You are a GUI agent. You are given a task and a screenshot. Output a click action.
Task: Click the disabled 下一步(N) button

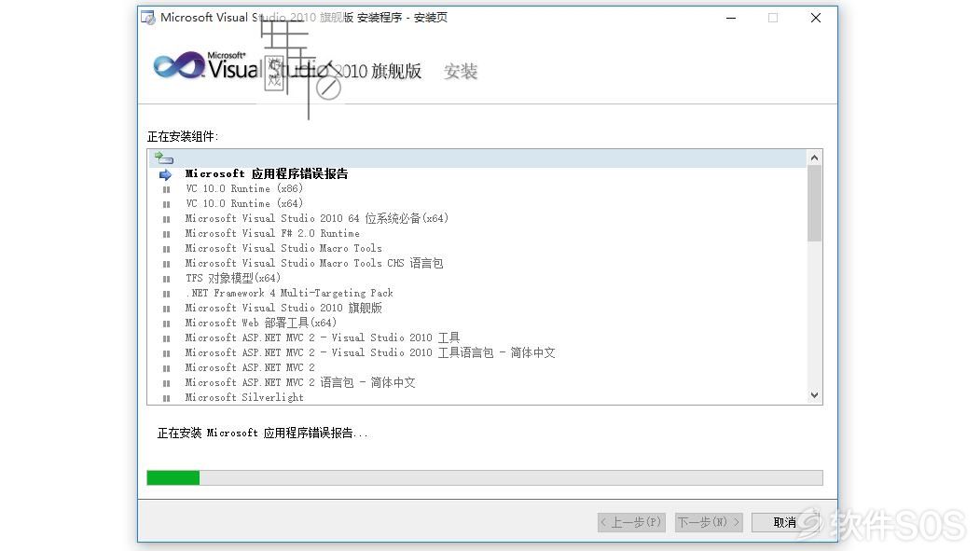click(x=709, y=522)
